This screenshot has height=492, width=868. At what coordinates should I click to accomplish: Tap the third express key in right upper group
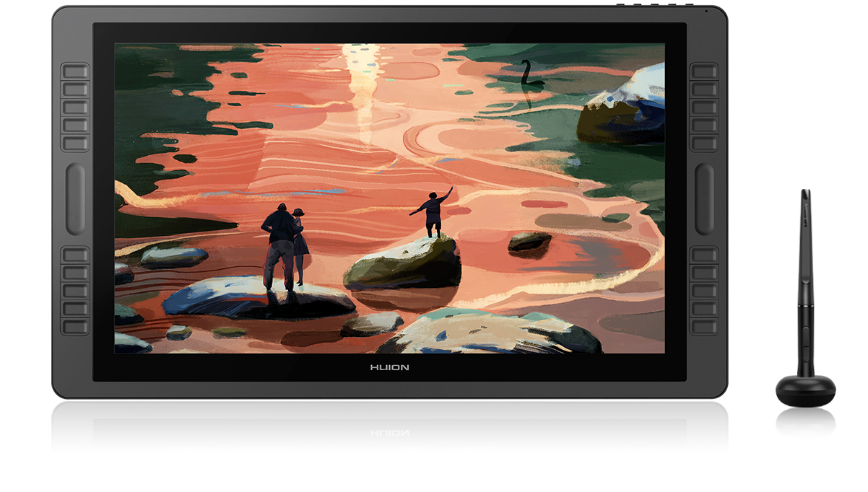tap(704, 107)
